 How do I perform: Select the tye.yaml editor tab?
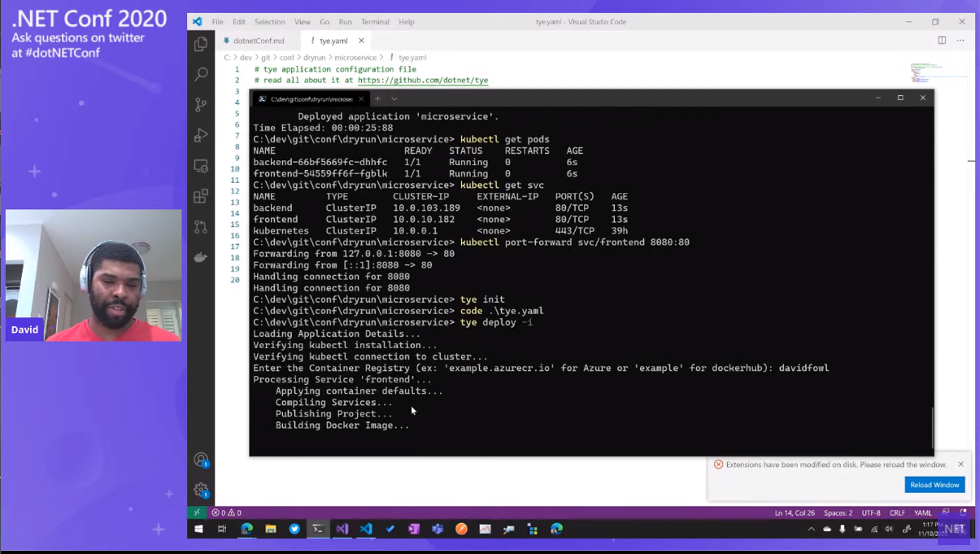point(335,41)
